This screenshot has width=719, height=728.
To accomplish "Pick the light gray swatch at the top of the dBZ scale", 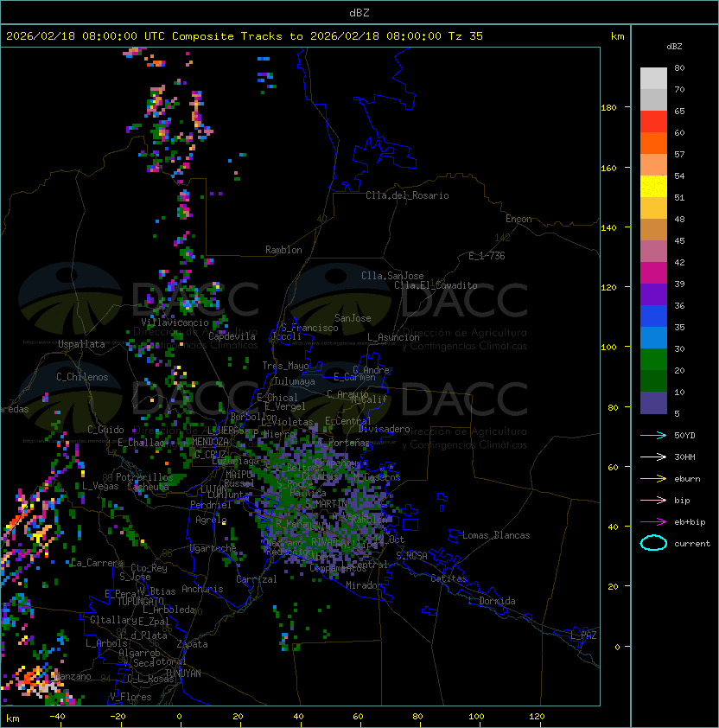I will pos(653,78).
